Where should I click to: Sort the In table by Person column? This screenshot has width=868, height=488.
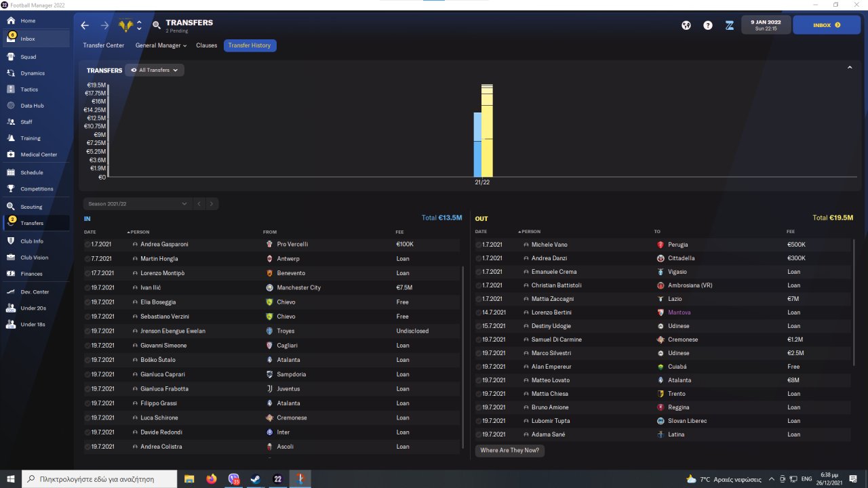coord(141,232)
